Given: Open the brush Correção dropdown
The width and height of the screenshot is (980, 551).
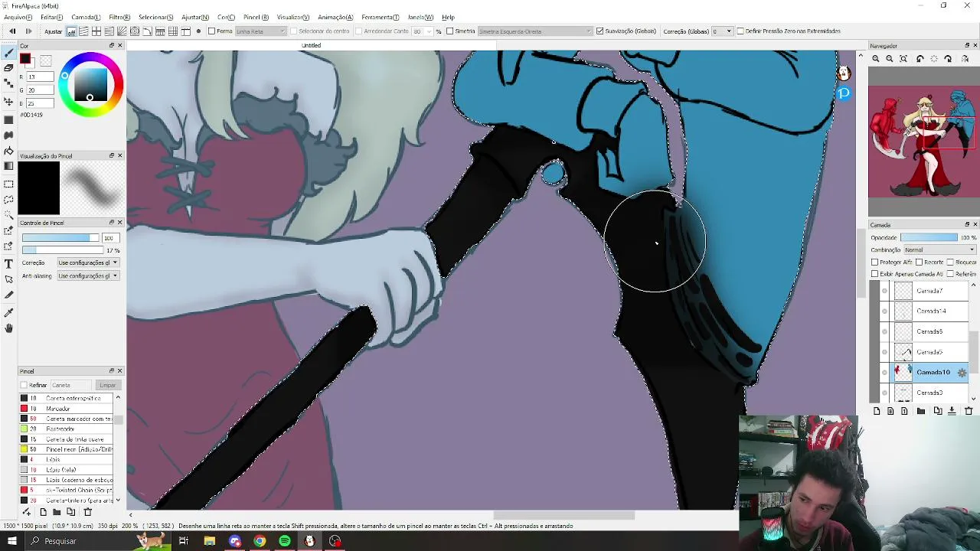Looking at the screenshot, I should point(87,262).
